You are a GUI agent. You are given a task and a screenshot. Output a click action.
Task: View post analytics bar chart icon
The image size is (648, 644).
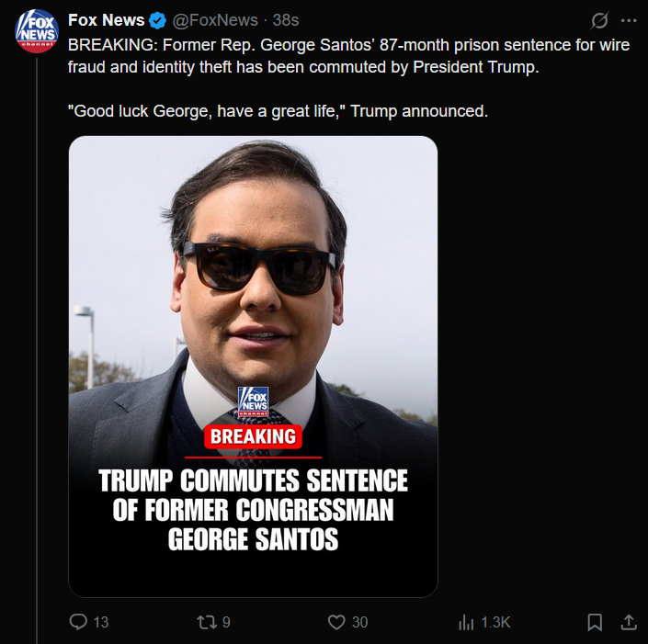(466, 622)
